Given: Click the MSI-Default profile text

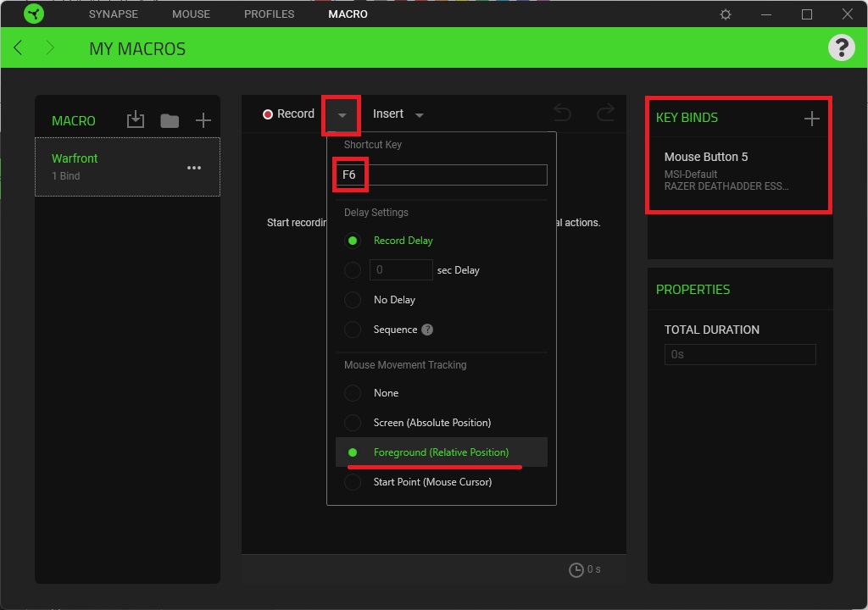Looking at the screenshot, I should (690, 174).
